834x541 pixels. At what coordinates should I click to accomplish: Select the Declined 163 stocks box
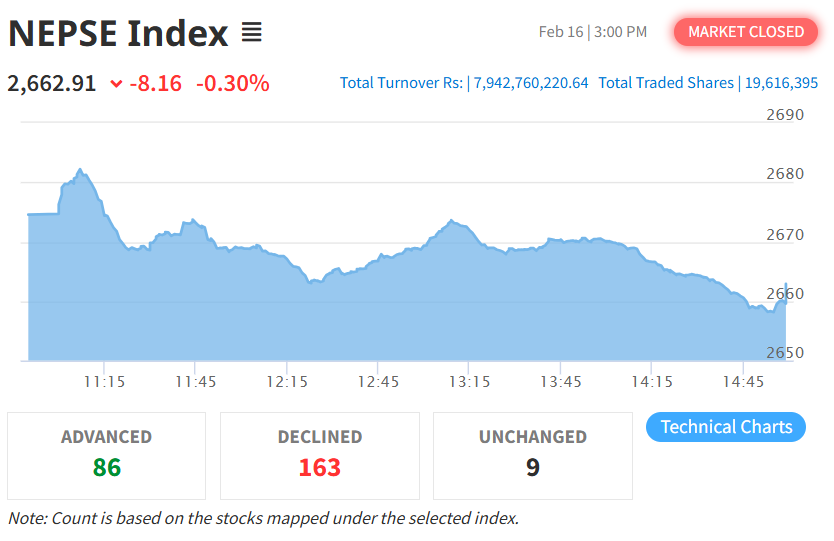pos(319,455)
